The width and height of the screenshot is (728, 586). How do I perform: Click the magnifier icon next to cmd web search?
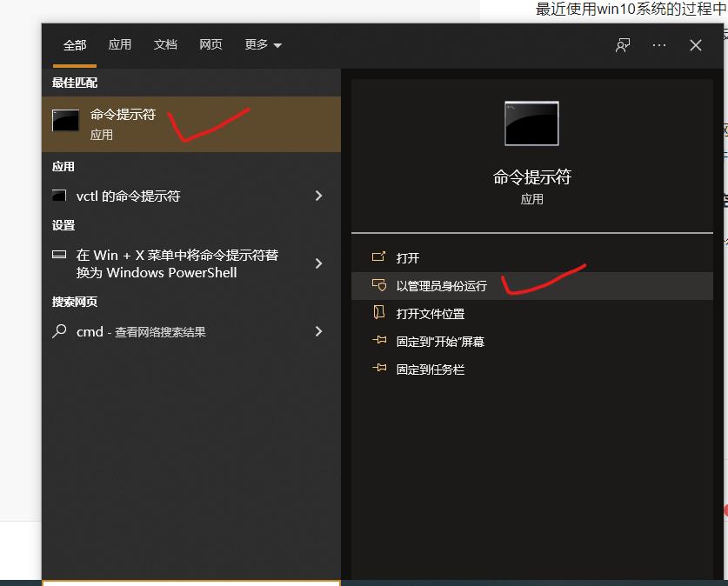point(57,331)
